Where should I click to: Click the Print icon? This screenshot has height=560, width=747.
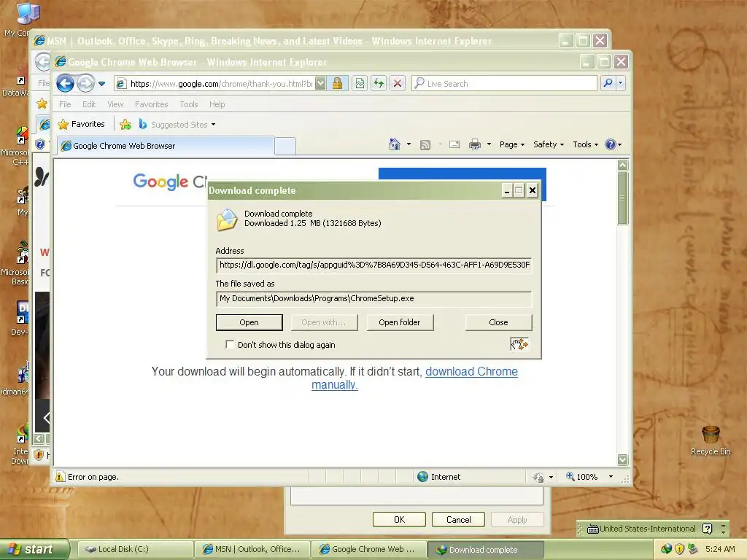coord(474,144)
